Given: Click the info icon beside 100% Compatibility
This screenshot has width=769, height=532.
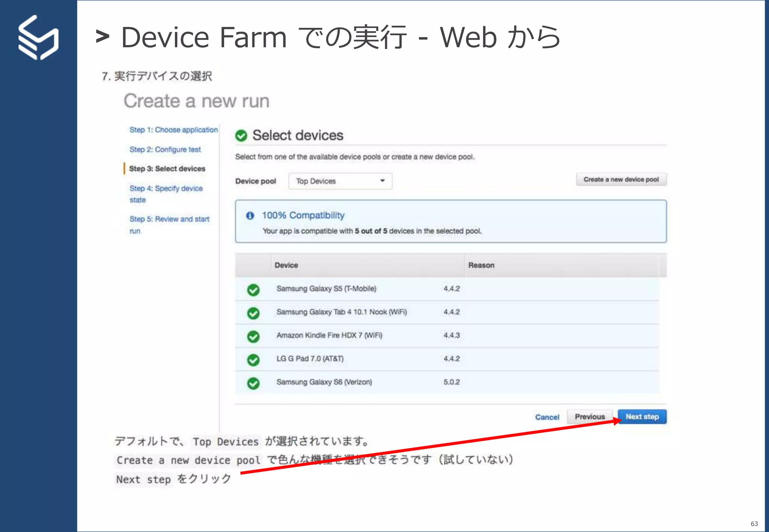Looking at the screenshot, I should (250, 215).
